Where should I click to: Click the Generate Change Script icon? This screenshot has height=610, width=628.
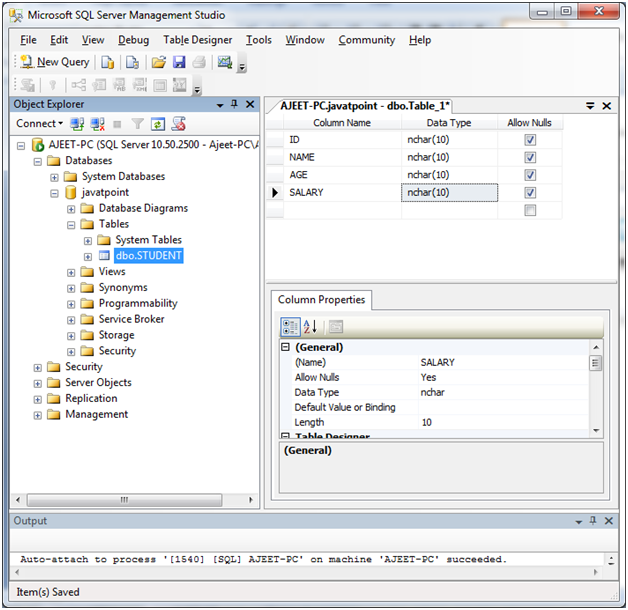(28, 85)
